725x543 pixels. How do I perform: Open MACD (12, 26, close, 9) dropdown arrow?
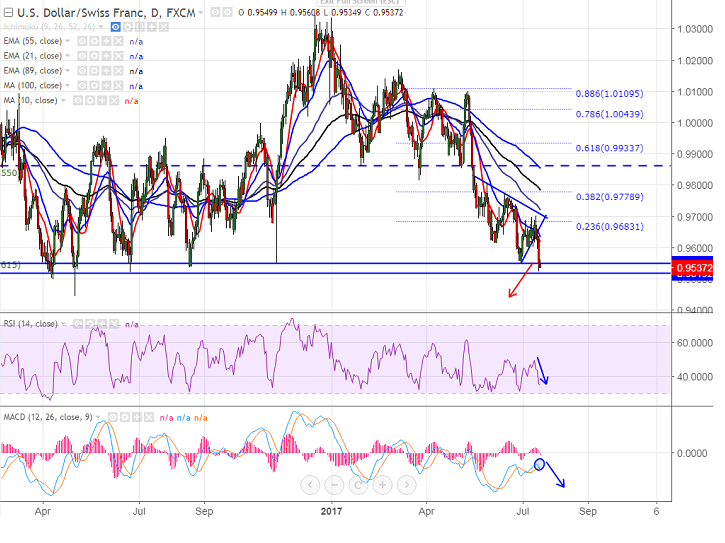point(98,418)
